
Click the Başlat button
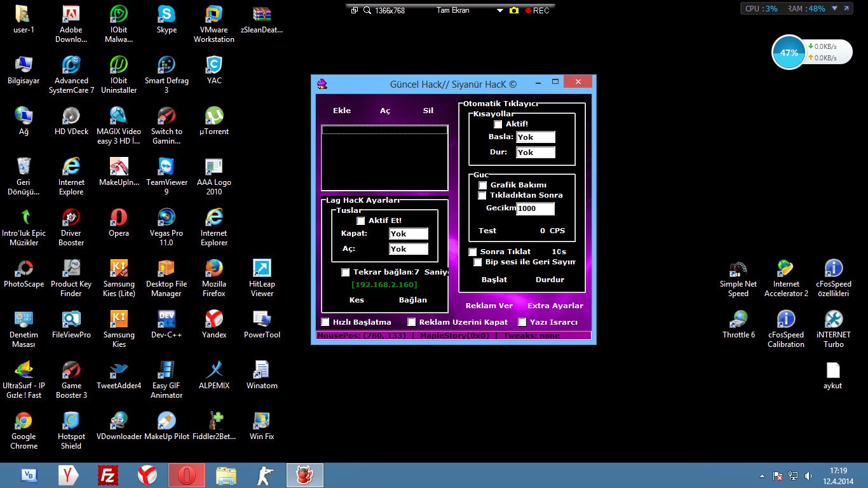pyautogui.click(x=494, y=280)
